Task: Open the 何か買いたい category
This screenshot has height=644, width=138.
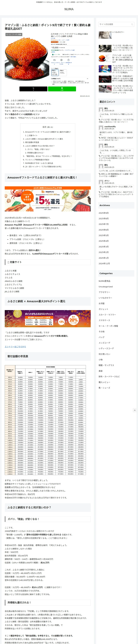Action: tap(104, 354)
